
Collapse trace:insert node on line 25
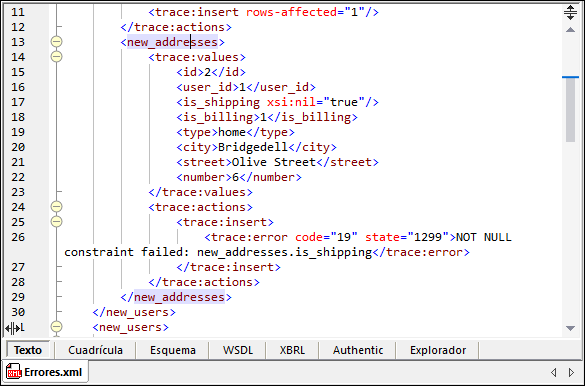(56, 222)
